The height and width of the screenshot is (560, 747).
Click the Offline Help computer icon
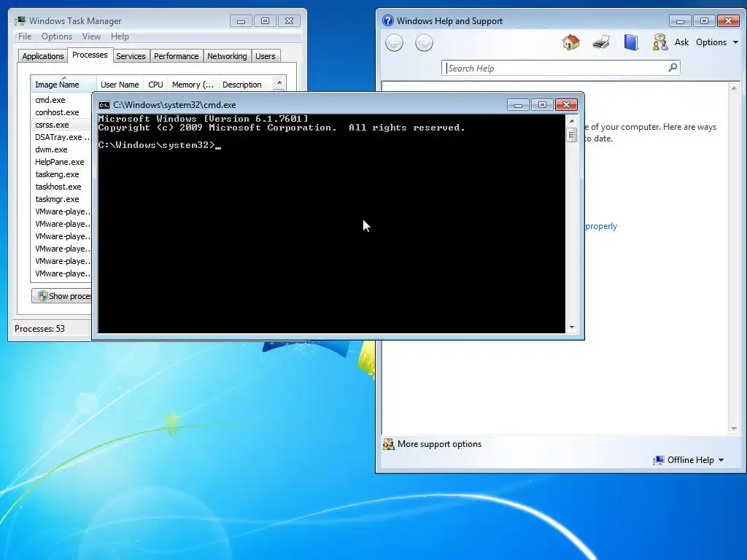pyautogui.click(x=659, y=460)
